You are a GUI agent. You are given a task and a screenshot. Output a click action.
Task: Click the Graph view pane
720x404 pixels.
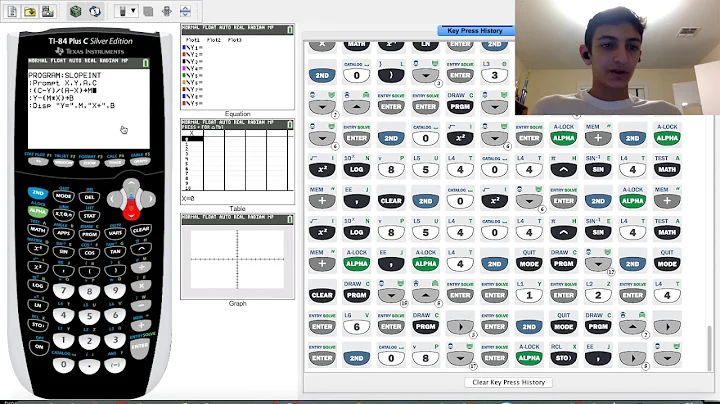click(x=237, y=256)
